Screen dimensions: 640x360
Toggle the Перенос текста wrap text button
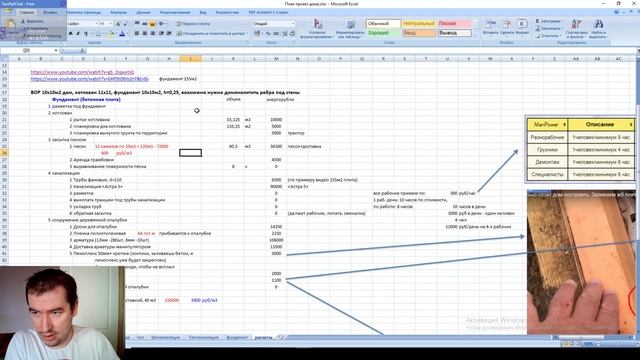pos(193,24)
